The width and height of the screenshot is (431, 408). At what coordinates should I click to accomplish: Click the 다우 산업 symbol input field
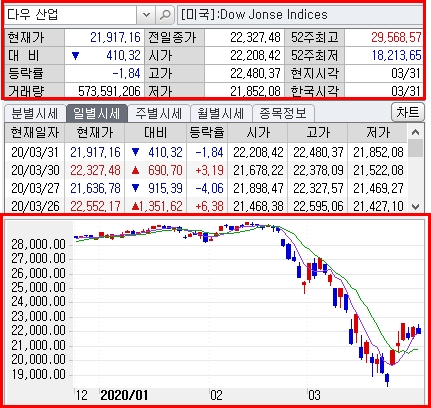click(x=71, y=15)
